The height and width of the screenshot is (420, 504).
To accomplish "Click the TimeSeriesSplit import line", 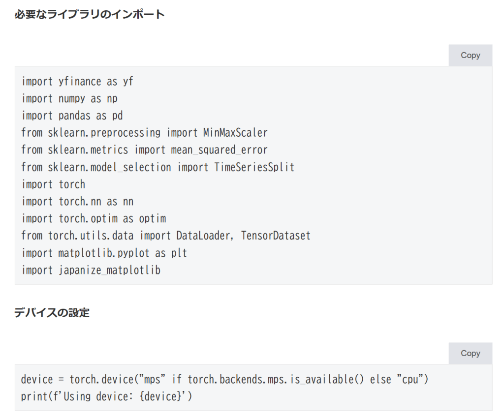I will 157,167.
